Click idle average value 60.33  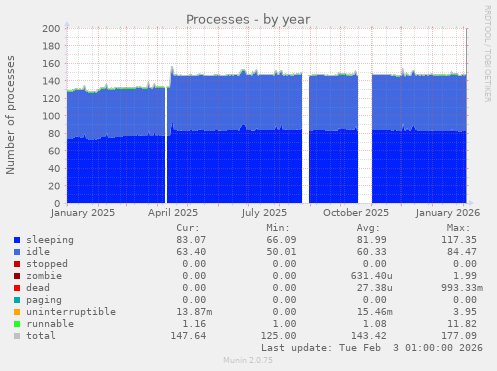pos(372,252)
